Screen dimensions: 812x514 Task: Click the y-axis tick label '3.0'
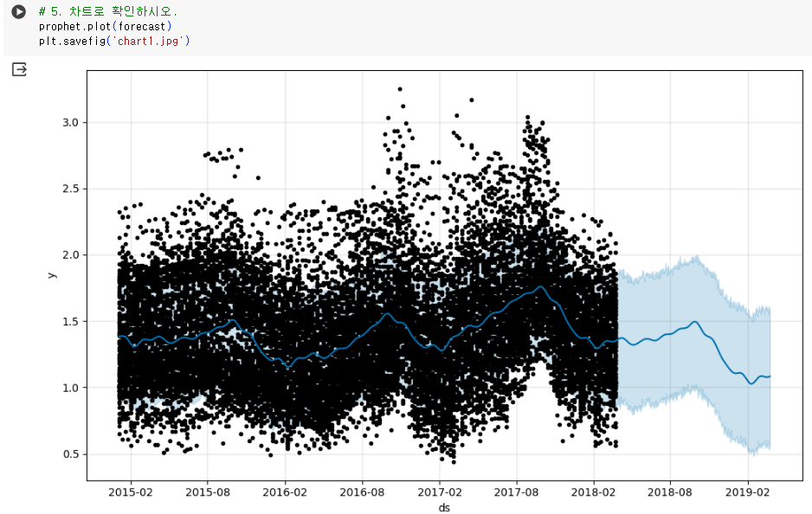tap(70, 123)
